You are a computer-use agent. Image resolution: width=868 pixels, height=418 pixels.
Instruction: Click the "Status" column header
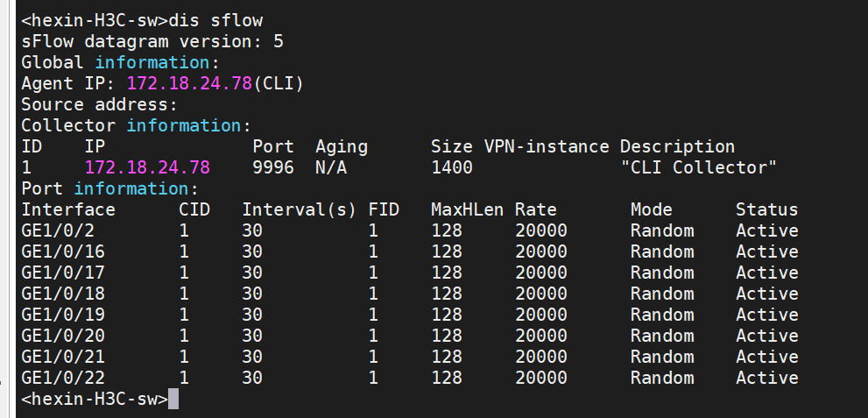(x=766, y=209)
